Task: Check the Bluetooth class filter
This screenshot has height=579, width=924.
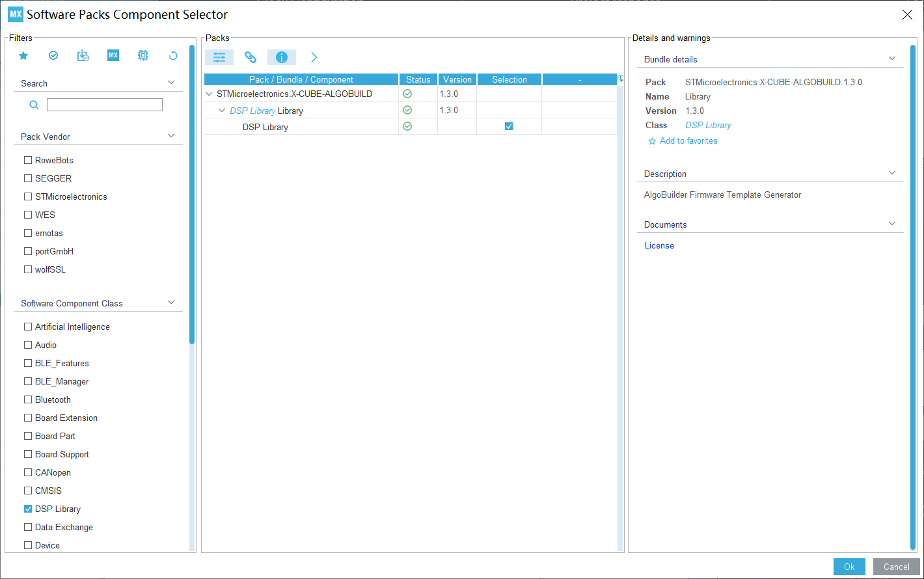Action: [28, 399]
